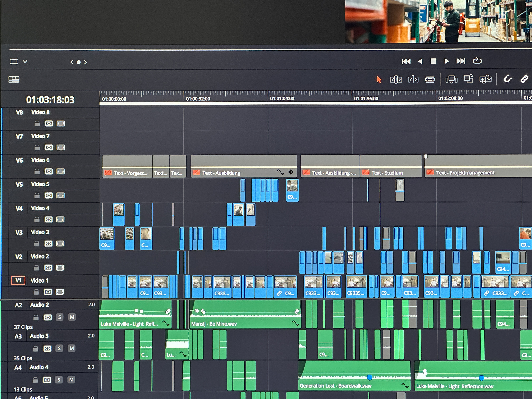This screenshot has height=399, width=532.
Task: Open the viewer transform mode dropdown arrow
Action: (x=25, y=62)
